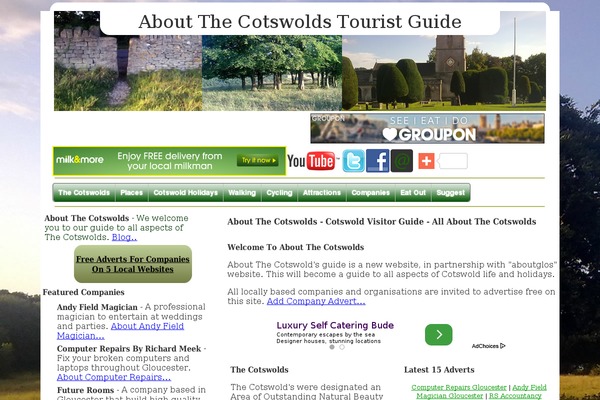Open the Cotswold Holidays menu item
The width and height of the screenshot is (600, 400).
pyautogui.click(x=186, y=193)
